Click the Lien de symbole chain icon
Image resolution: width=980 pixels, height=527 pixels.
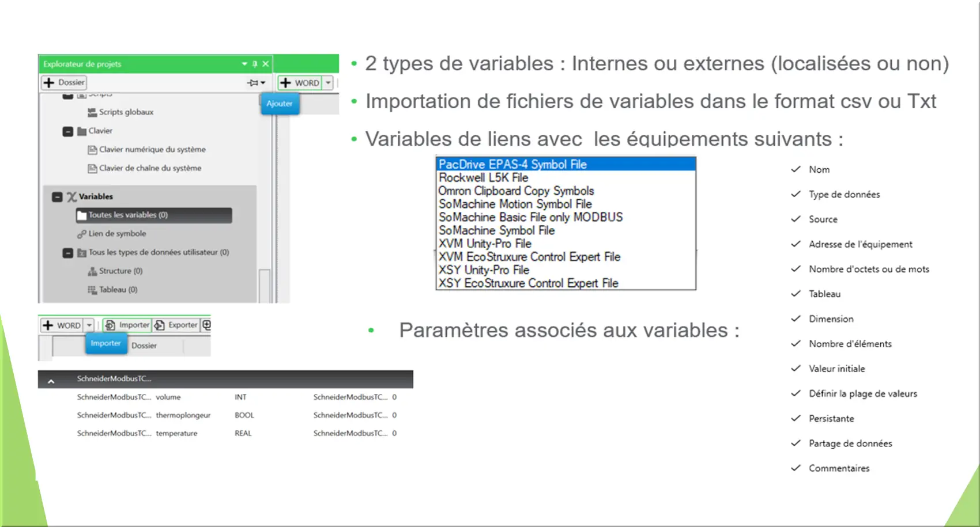point(82,234)
